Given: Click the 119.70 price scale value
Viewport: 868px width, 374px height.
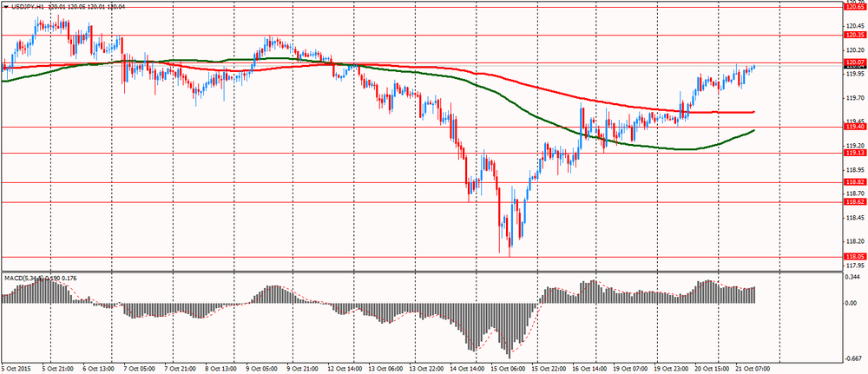Looking at the screenshot, I should point(855,98).
